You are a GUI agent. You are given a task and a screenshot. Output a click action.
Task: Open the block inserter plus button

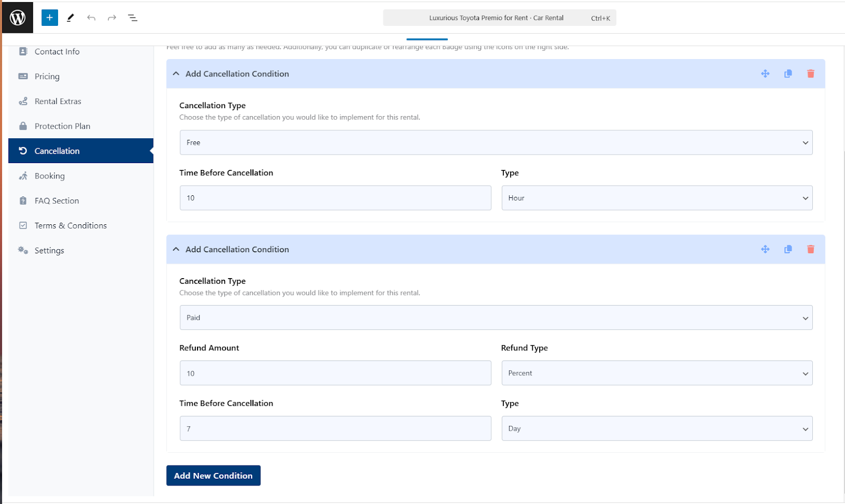tap(50, 17)
